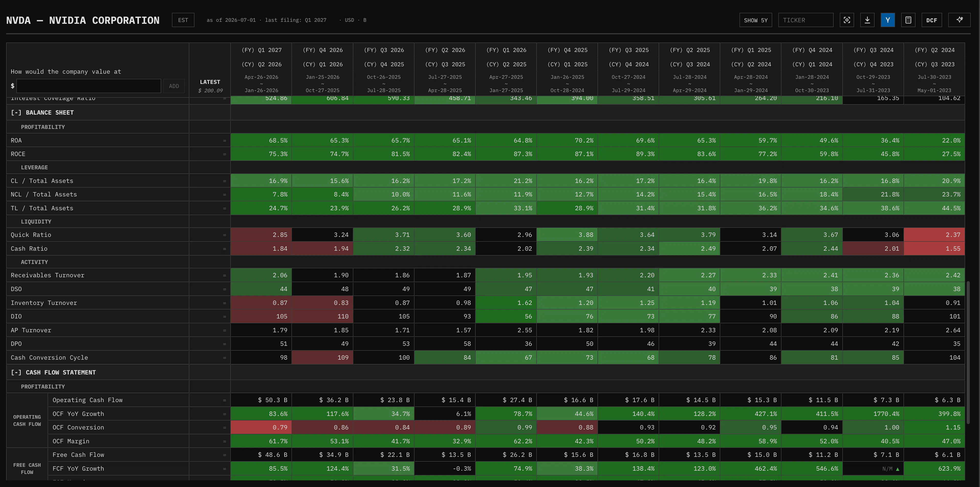
Task: Click the OPERATING CASH FLOW group label
Action: (x=27, y=420)
